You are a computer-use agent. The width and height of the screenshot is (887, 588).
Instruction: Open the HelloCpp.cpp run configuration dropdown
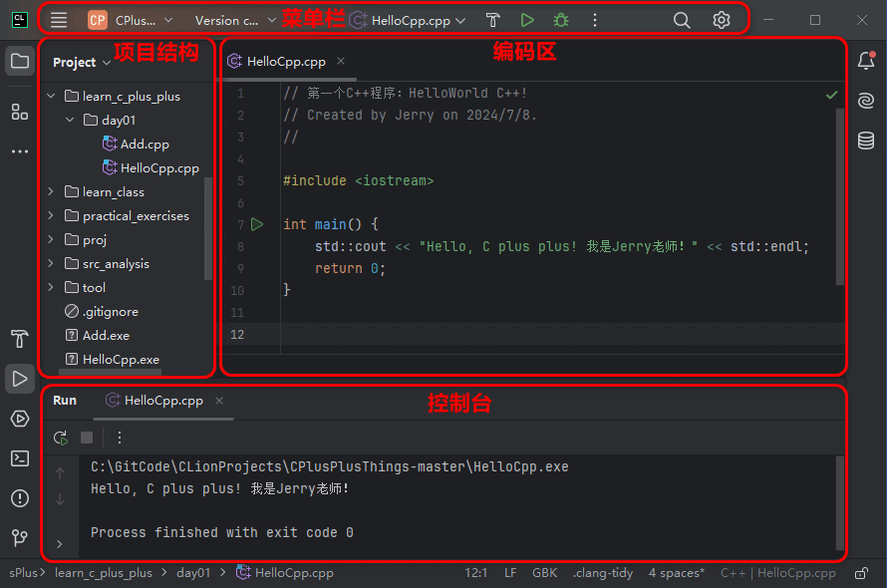point(409,20)
